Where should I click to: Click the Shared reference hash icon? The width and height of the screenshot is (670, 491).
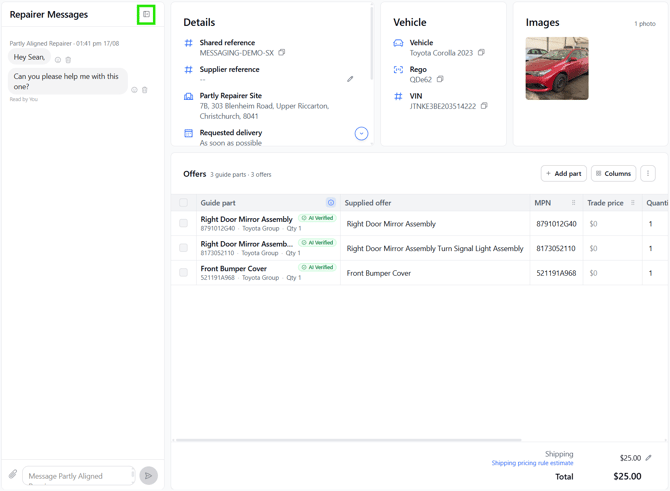pos(188,43)
